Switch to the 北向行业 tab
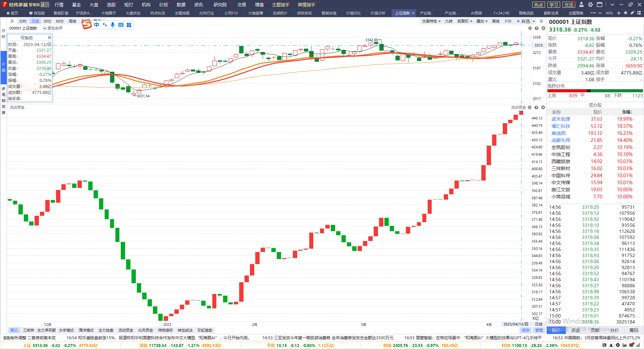The image size is (644, 349). tap(207, 13)
